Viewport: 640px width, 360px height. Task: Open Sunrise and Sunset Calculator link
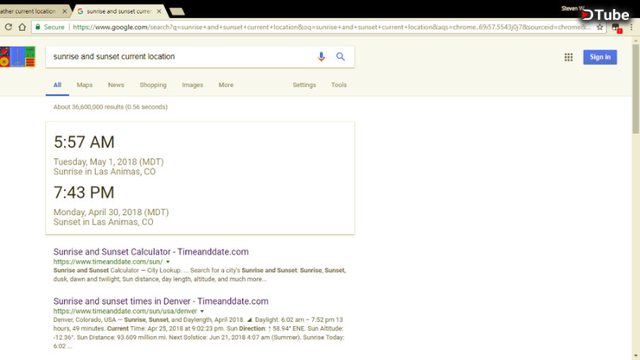(151, 251)
